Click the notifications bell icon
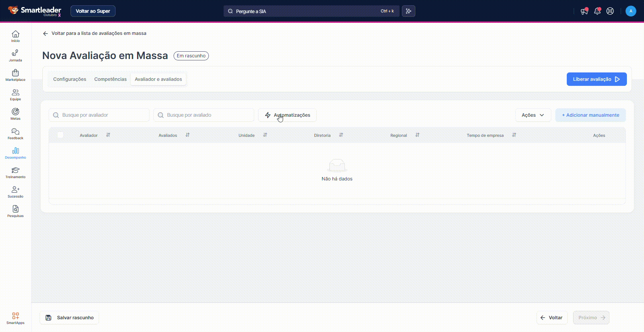Image resolution: width=644 pixels, height=332 pixels. pyautogui.click(x=597, y=11)
